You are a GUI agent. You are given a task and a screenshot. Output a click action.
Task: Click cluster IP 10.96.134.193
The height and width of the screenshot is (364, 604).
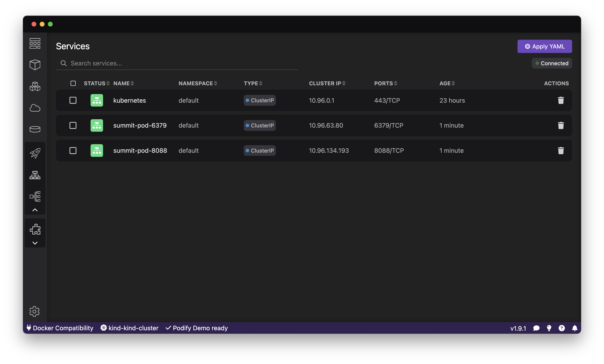coord(329,151)
